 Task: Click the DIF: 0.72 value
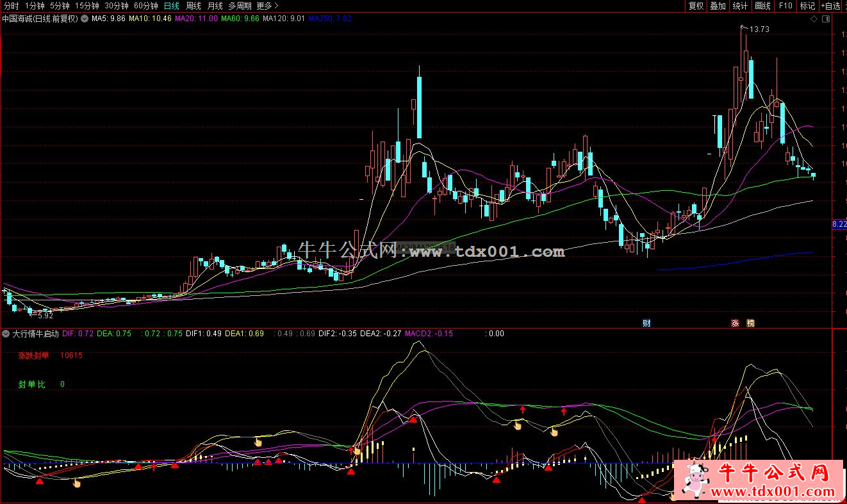(78, 334)
